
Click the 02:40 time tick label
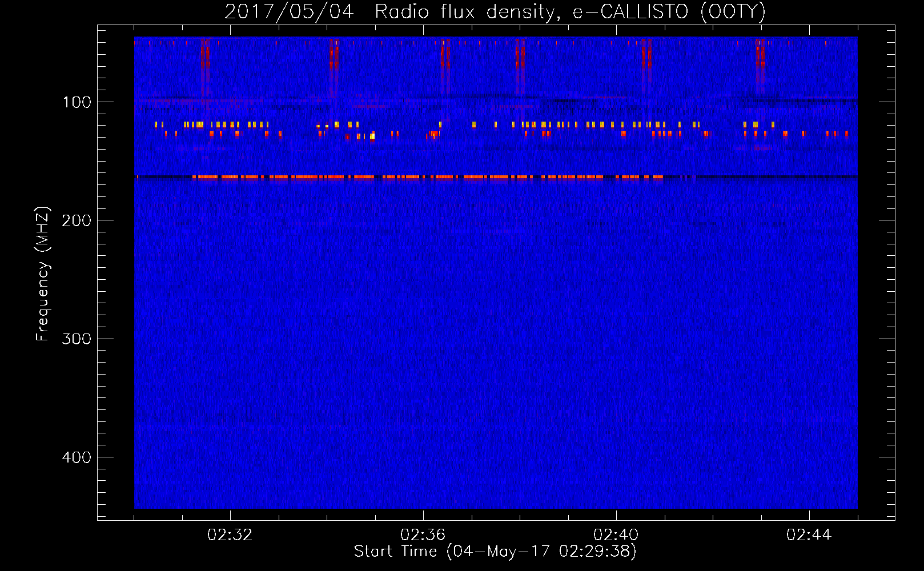click(x=616, y=535)
